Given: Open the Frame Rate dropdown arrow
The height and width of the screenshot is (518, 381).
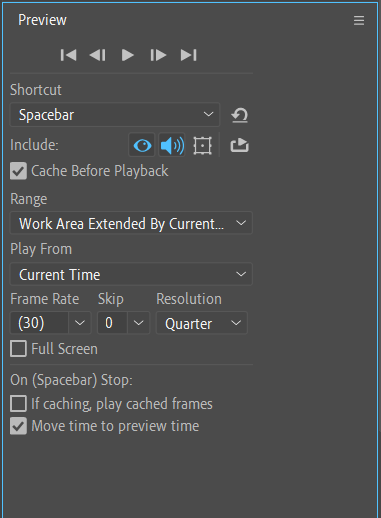Looking at the screenshot, I should tap(80, 323).
